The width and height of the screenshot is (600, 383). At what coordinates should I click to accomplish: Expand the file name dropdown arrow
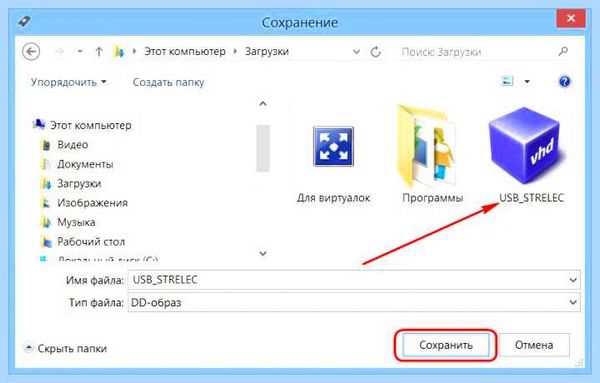[573, 280]
